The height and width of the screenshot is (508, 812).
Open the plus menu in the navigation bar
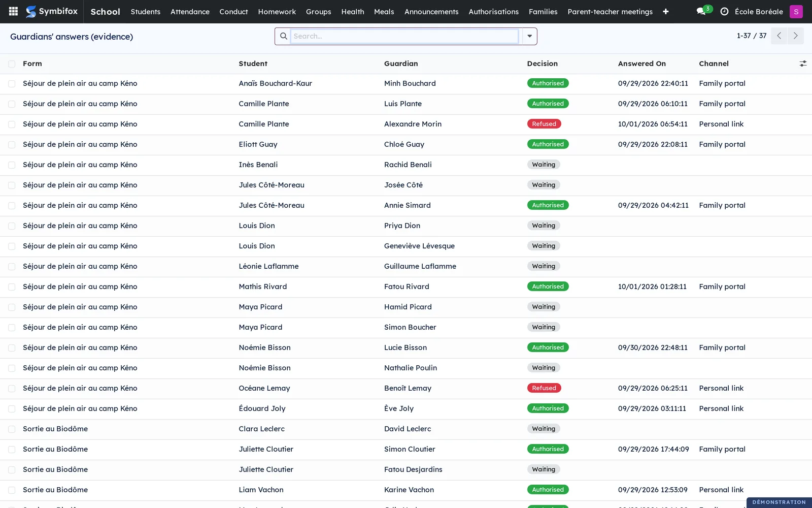point(665,11)
